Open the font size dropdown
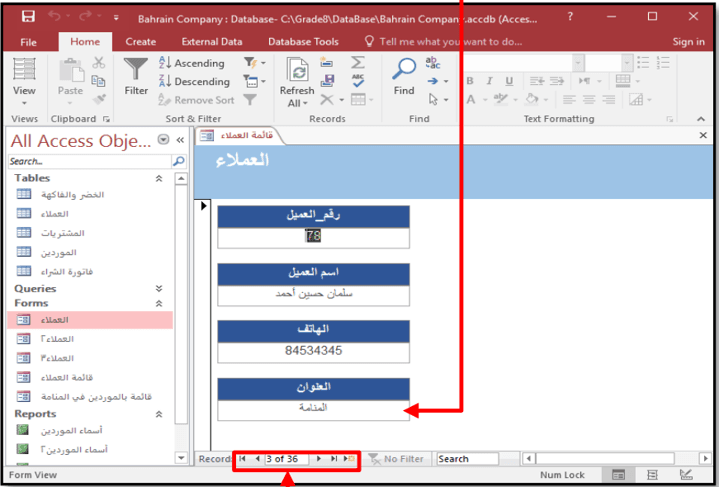Screen dimensions: 719x487 click(627, 62)
